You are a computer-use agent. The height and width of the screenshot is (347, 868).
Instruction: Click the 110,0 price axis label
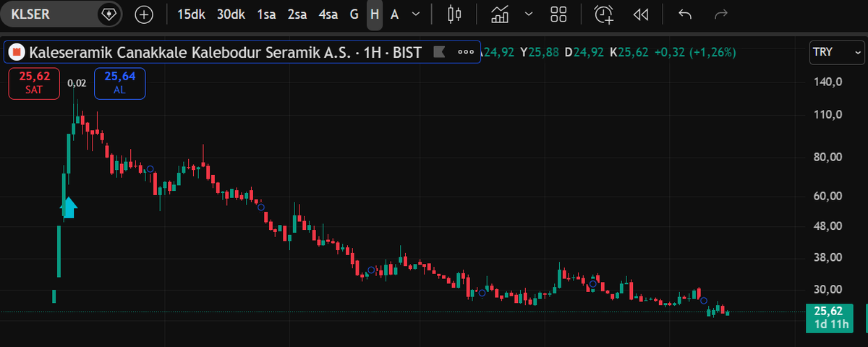[827, 115]
